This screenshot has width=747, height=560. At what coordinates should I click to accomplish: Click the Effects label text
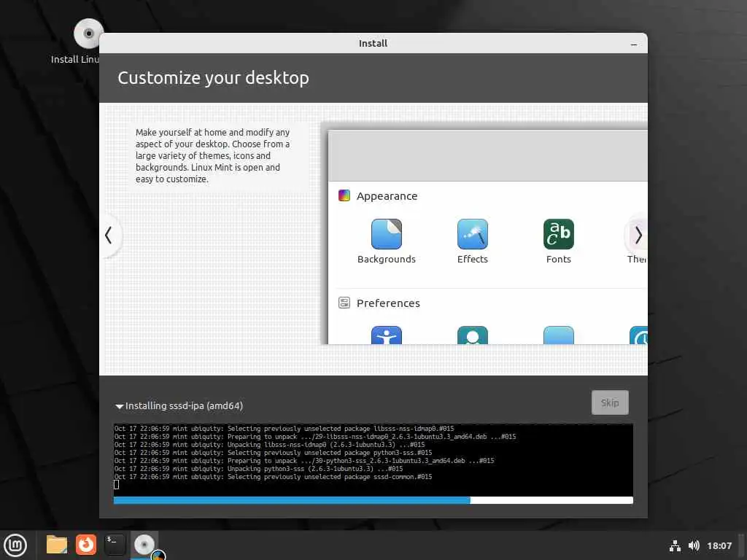[472, 259]
